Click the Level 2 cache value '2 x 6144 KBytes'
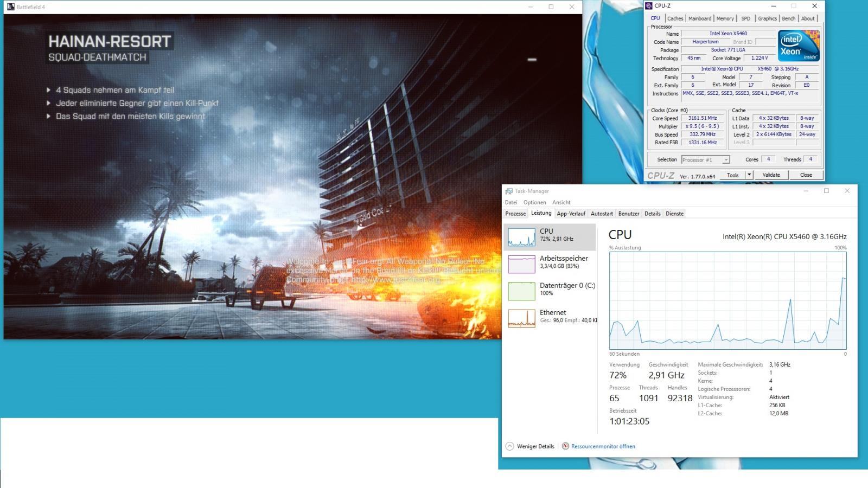The width and height of the screenshot is (868, 488). pyautogui.click(x=774, y=134)
